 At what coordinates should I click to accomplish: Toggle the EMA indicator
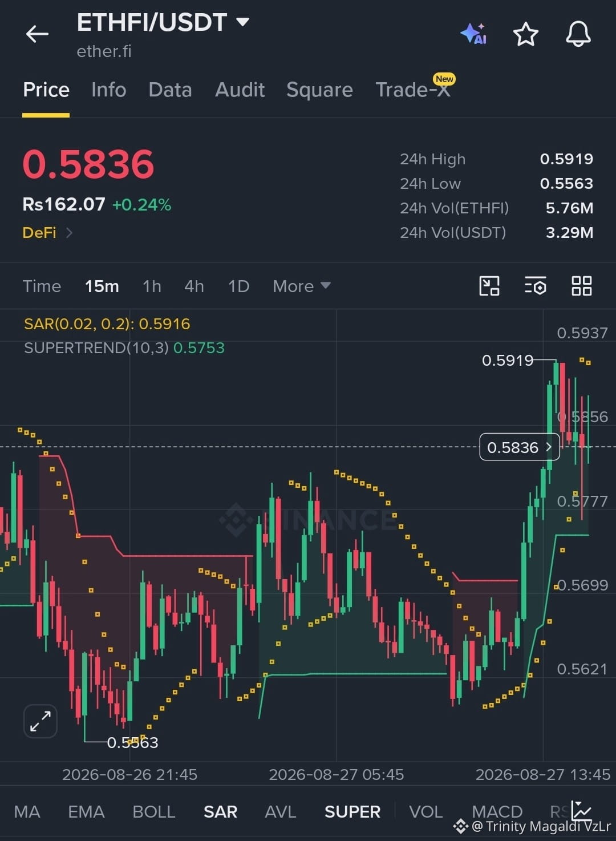point(86,811)
